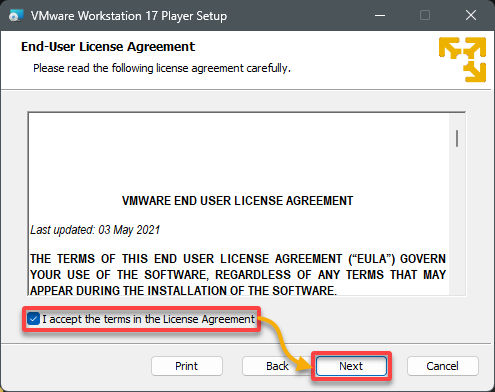Go Back to the previous setup step

pos(277,366)
